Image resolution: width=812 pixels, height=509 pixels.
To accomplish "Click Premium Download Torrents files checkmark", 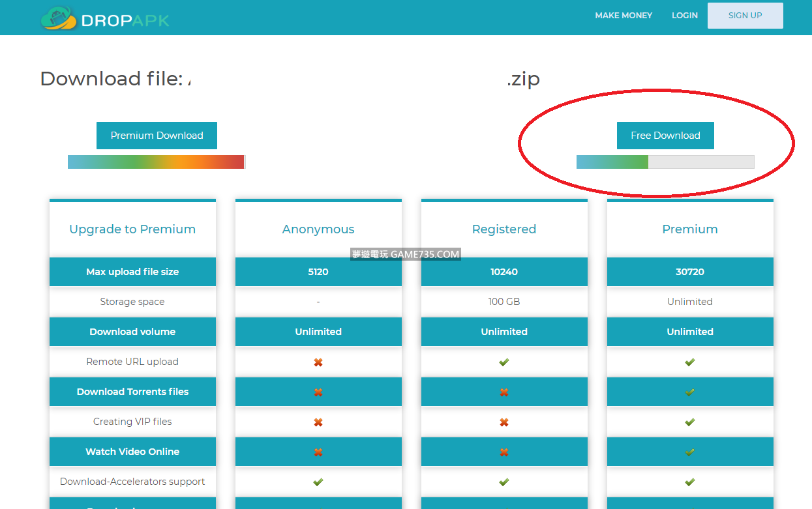I will 690,392.
